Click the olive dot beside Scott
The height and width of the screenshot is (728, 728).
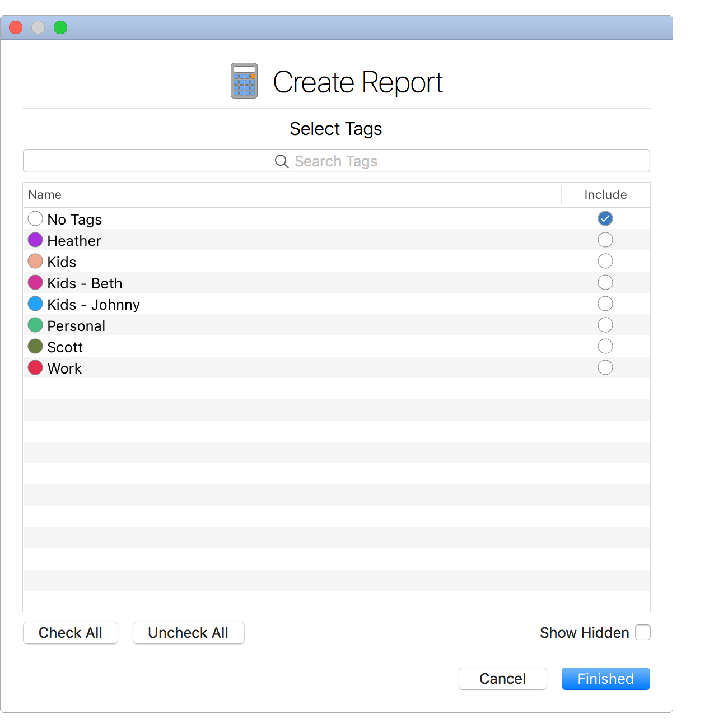(35, 346)
